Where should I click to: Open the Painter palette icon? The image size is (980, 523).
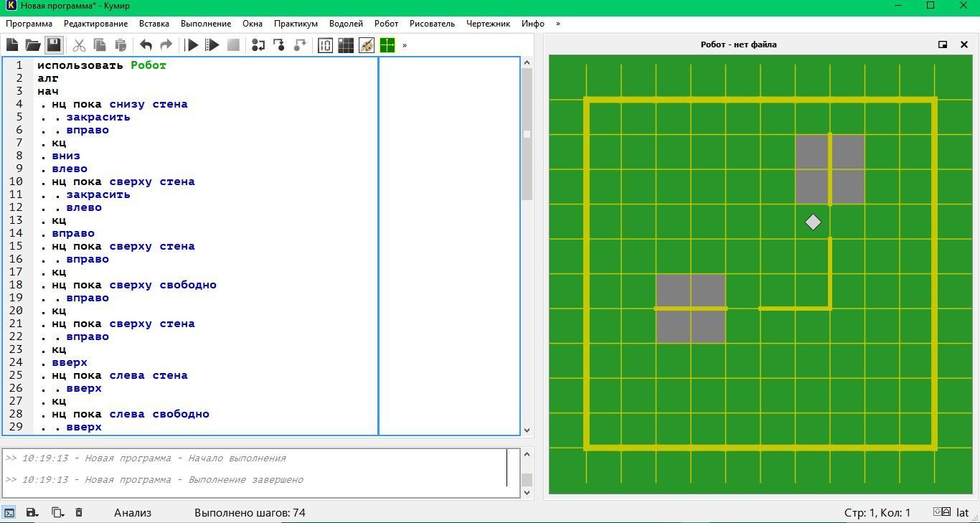pyautogui.click(x=367, y=45)
